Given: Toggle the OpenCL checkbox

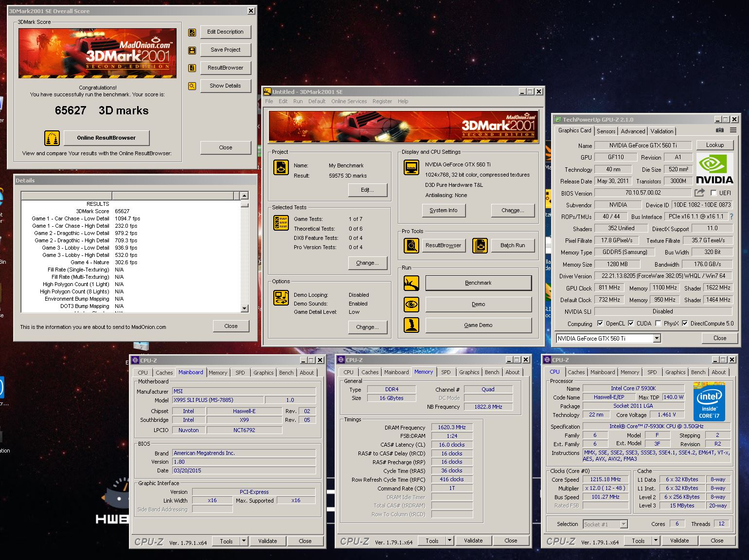Looking at the screenshot, I should [x=600, y=324].
